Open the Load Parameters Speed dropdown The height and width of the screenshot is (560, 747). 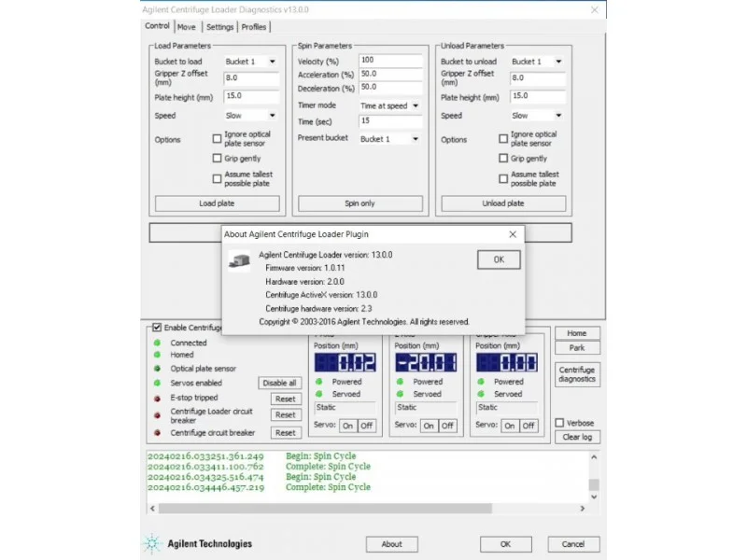pyautogui.click(x=250, y=115)
